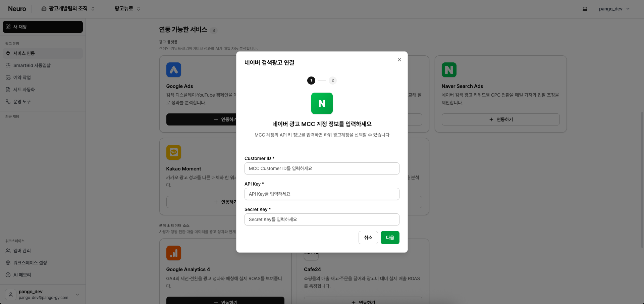This screenshot has width=644, height=304.
Task: Click the green 다음 button
Action: point(390,238)
